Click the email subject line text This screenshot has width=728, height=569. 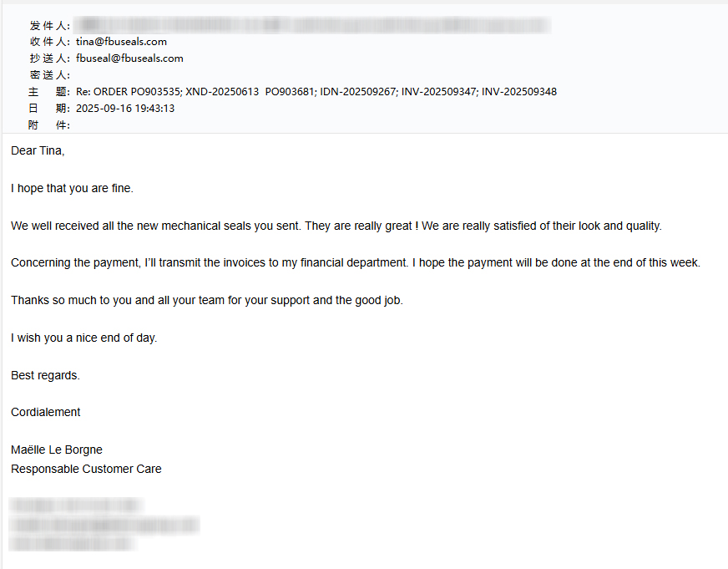(x=316, y=92)
